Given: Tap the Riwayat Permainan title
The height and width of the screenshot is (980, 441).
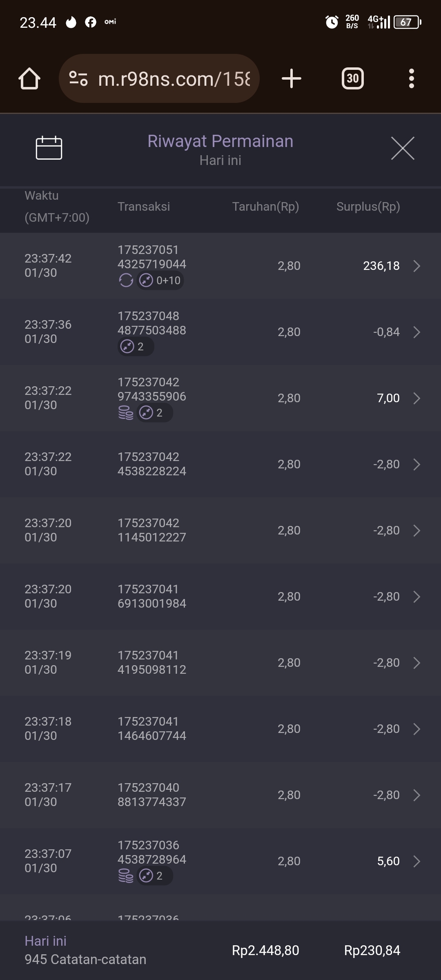Looking at the screenshot, I should coord(220,141).
